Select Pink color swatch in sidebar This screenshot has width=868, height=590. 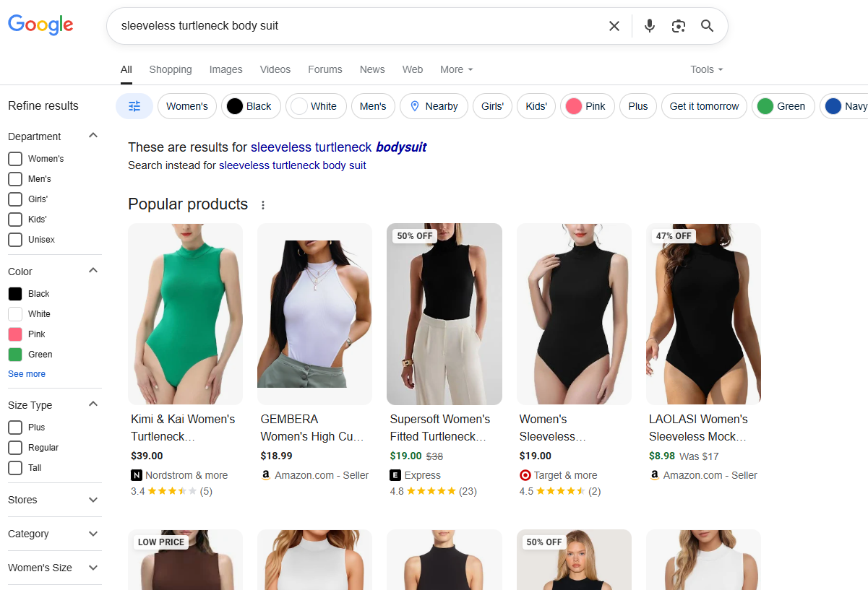(x=15, y=334)
